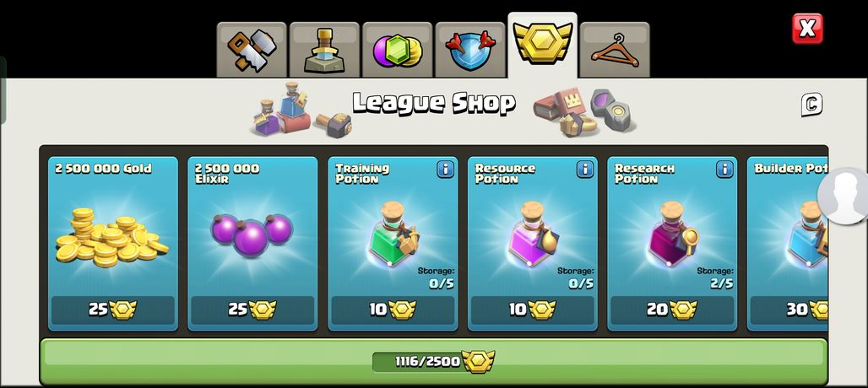Tap the green Training Potion bottle
The image size is (868, 388).
[393, 234]
